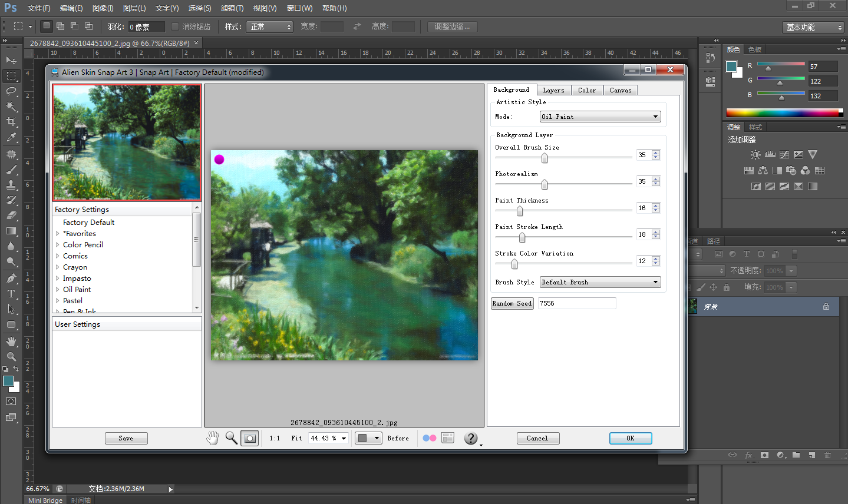This screenshot has height=504, width=848.
Task: Click the intersect with selection mode button
Action: point(88,26)
